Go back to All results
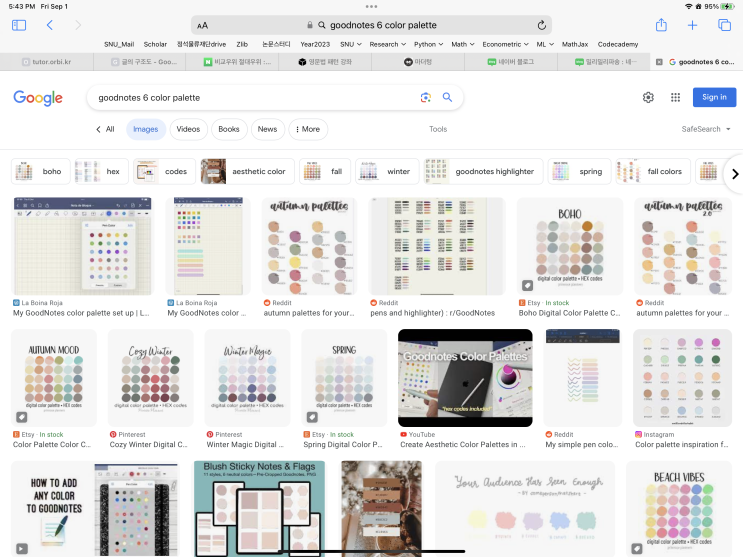The image size is (743, 557). pos(105,129)
